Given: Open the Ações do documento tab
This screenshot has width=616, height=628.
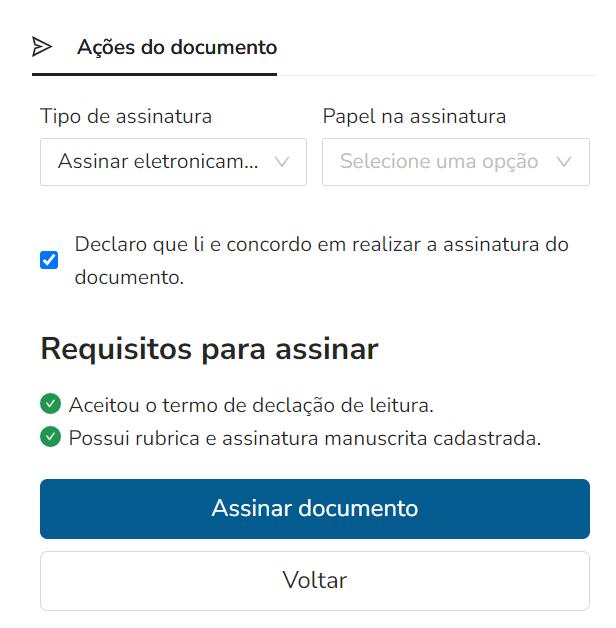Looking at the screenshot, I should [155, 47].
